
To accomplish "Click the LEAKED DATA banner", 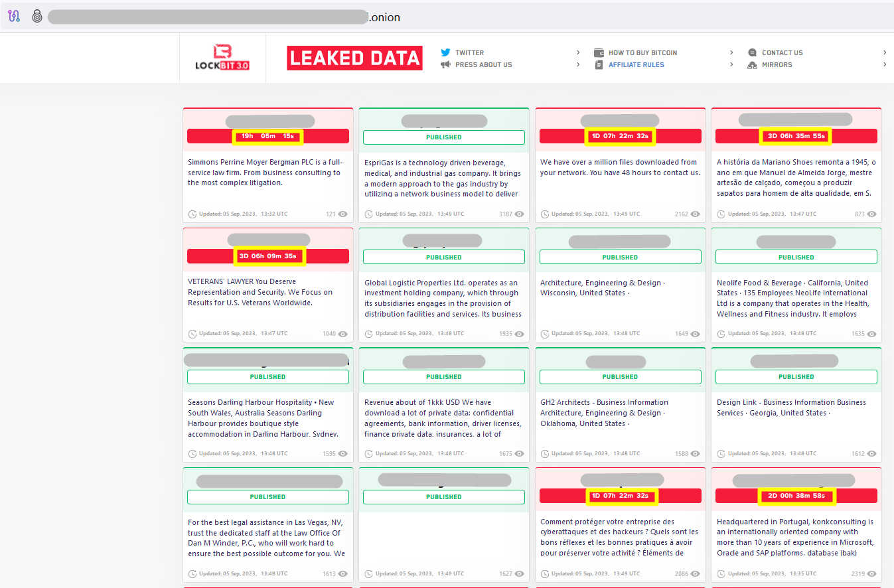I will click(354, 58).
